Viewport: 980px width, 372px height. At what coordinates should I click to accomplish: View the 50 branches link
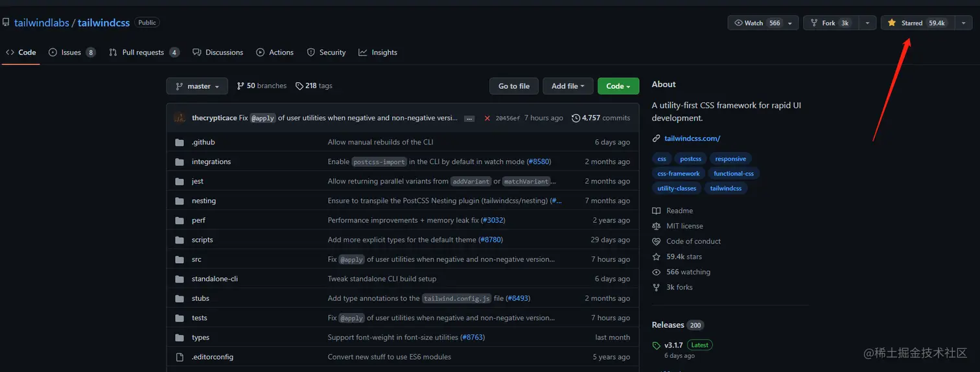262,86
